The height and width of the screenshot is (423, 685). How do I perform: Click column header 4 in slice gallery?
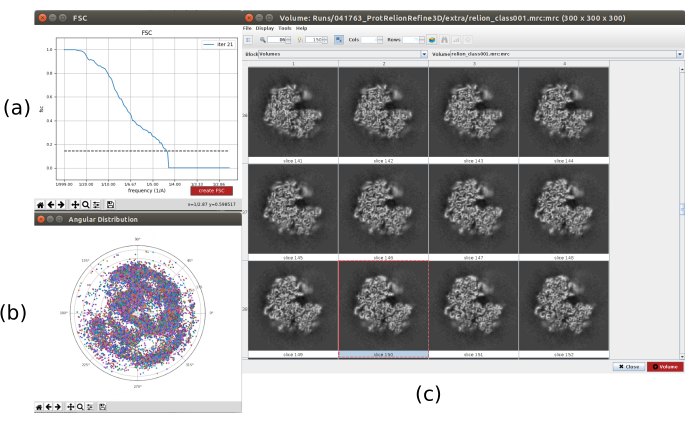pos(564,64)
